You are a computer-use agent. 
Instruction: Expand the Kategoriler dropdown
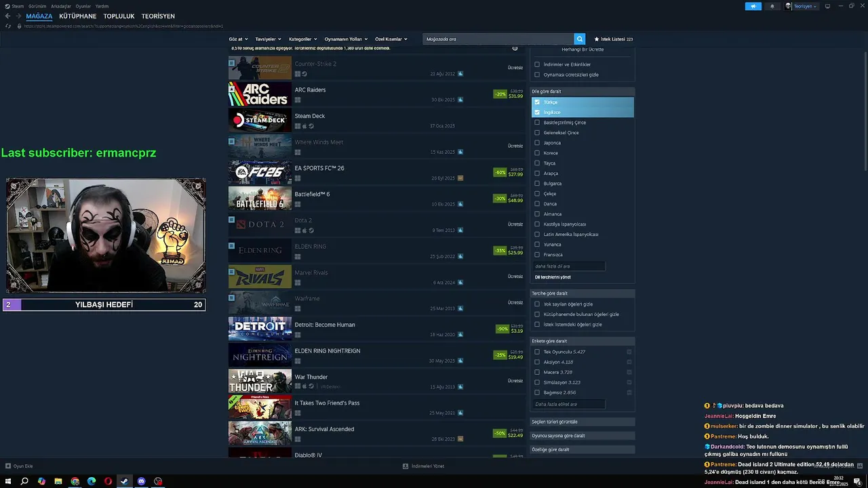pos(302,39)
